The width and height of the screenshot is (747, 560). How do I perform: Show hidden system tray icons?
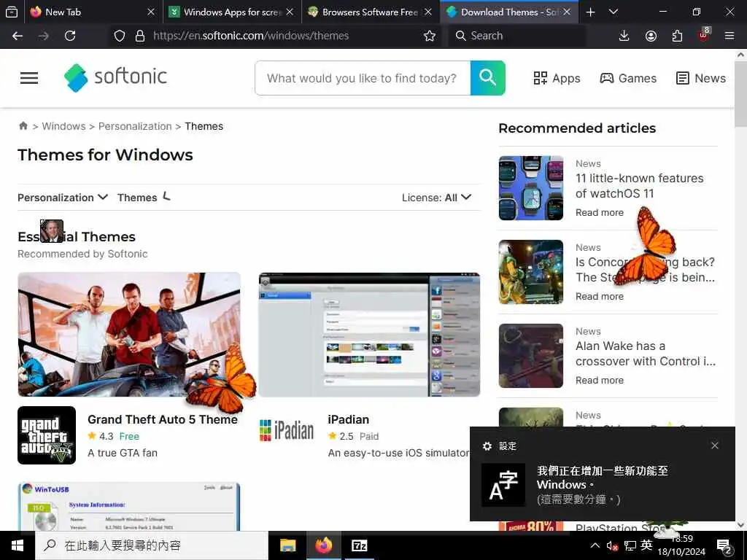click(595, 545)
